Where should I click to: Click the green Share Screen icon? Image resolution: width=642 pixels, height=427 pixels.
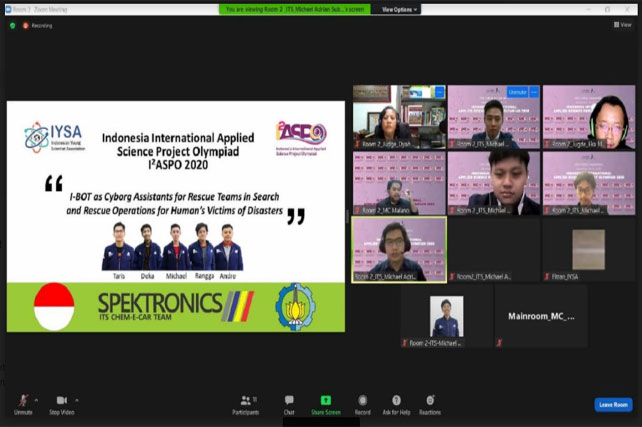326,400
